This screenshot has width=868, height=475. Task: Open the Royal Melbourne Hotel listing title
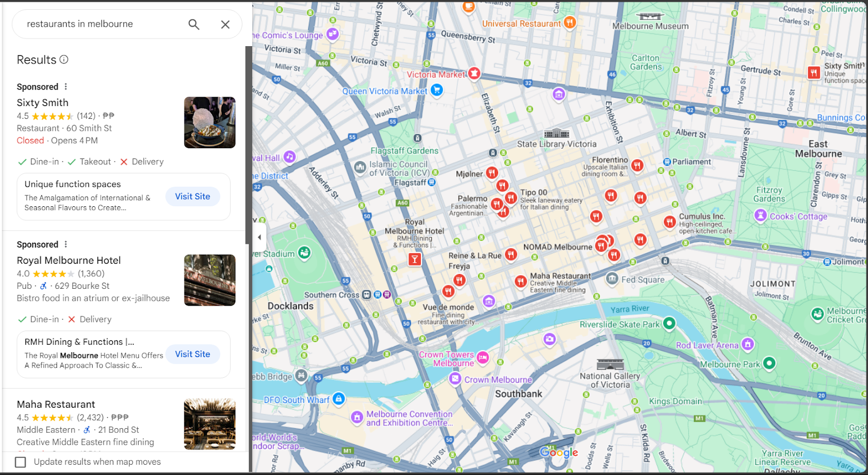click(69, 261)
